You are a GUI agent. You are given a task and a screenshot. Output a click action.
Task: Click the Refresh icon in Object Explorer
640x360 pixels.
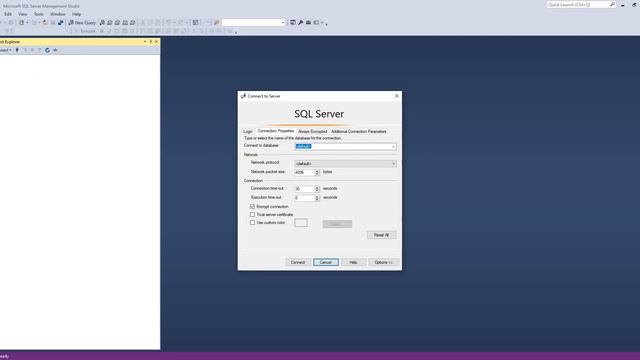click(47, 50)
